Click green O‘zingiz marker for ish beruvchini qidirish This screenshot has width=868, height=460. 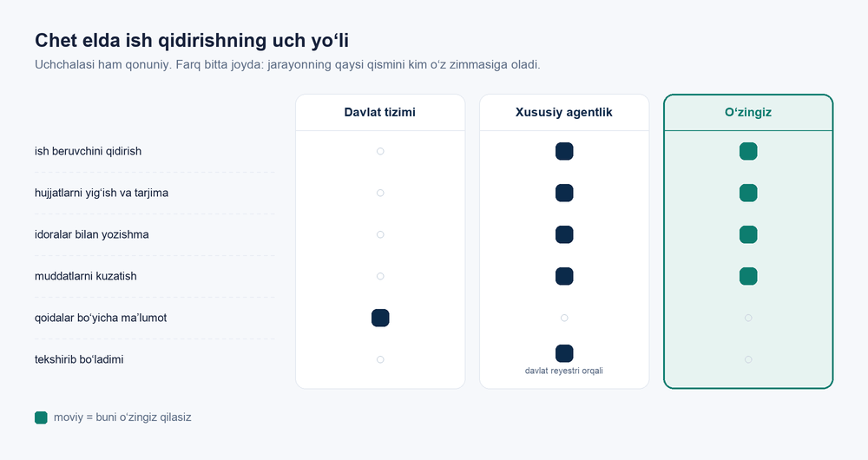(x=748, y=151)
